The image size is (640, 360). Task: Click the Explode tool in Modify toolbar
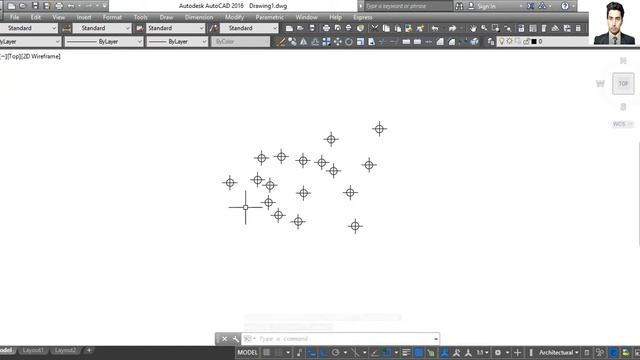474,42
